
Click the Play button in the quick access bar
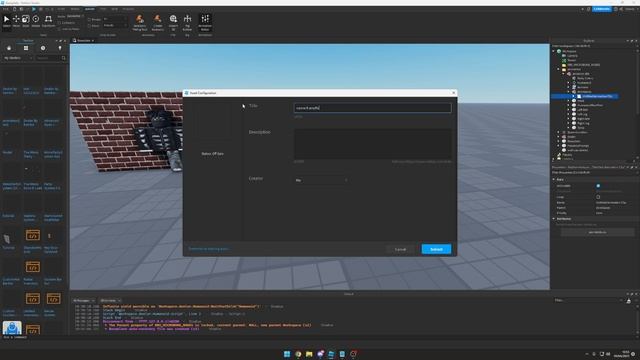[x=34, y=9]
